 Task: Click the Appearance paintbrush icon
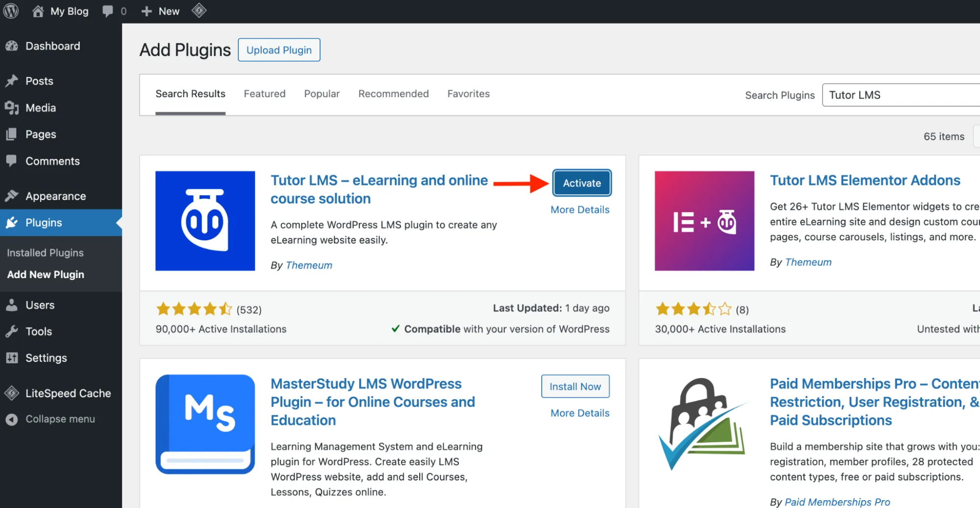pos(12,196)
